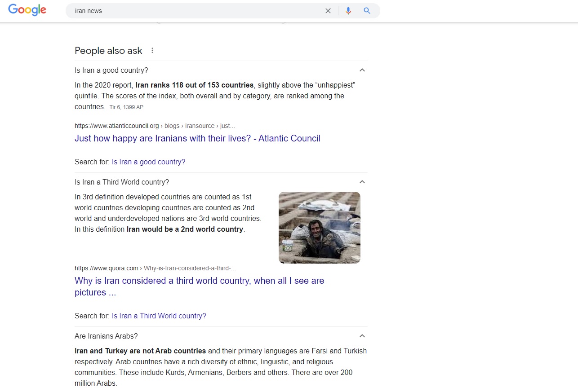Image resolution: width=578 pixels, height=392 pixels.
Task: Collapse the Are Iranians Arabs answer
Action: tap(362, 336)
